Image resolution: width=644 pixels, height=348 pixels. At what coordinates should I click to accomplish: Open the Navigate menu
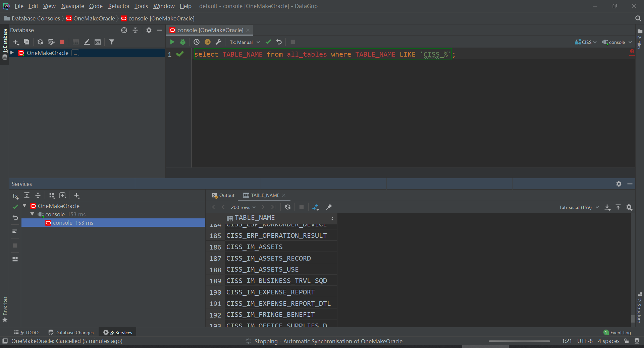click(x=72, y=6)
